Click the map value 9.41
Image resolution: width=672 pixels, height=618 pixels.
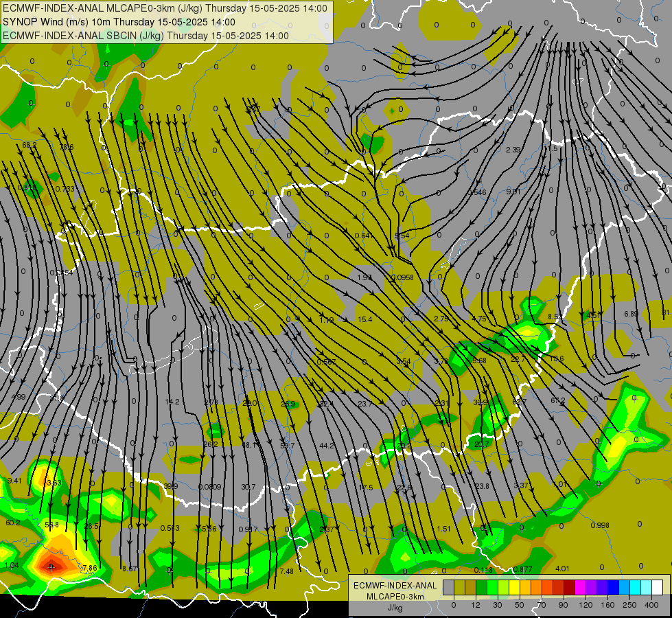coord(14,481)
